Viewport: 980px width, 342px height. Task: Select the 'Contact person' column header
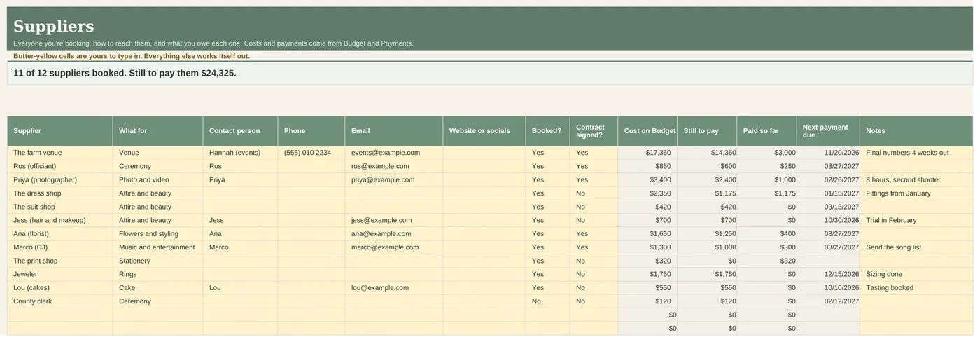[241, 131]
